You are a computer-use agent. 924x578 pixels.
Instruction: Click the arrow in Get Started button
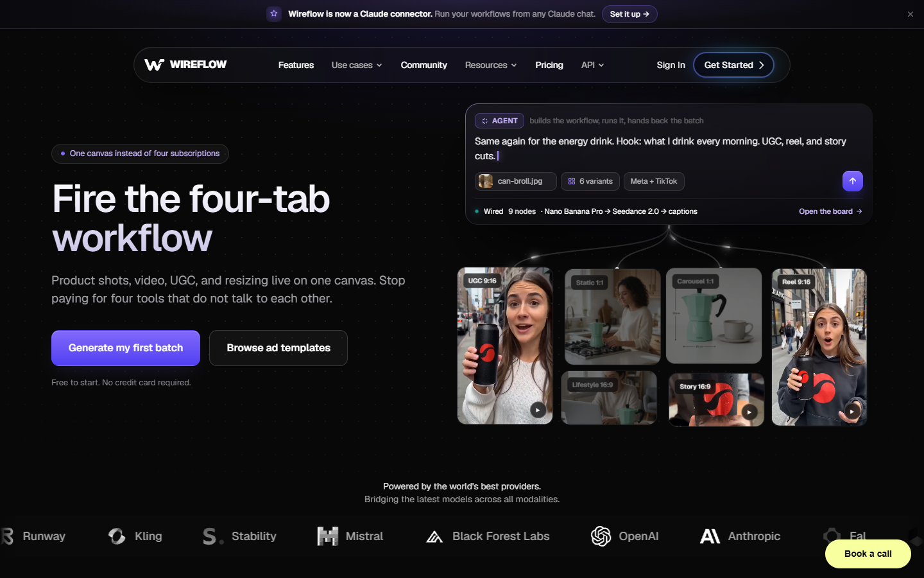coord(762,65)
